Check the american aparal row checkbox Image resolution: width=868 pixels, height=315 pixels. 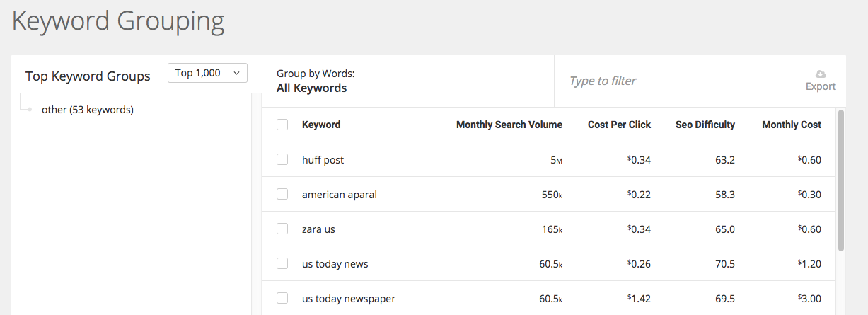282,194
